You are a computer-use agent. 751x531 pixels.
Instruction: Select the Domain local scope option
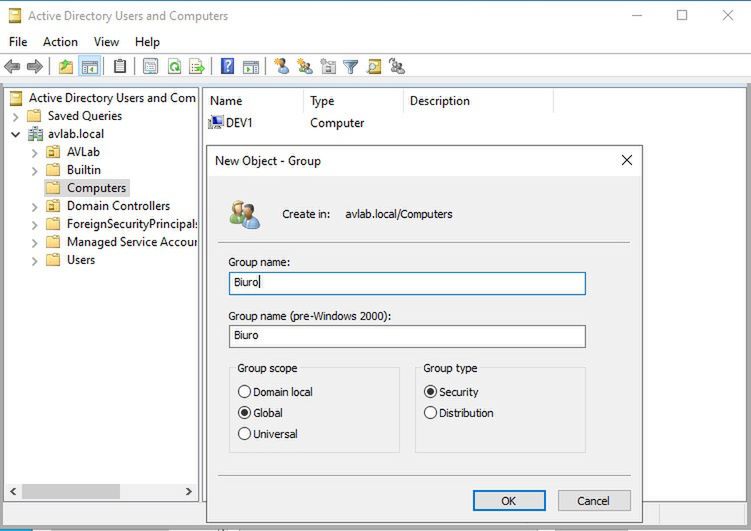(x=244, y=392)
